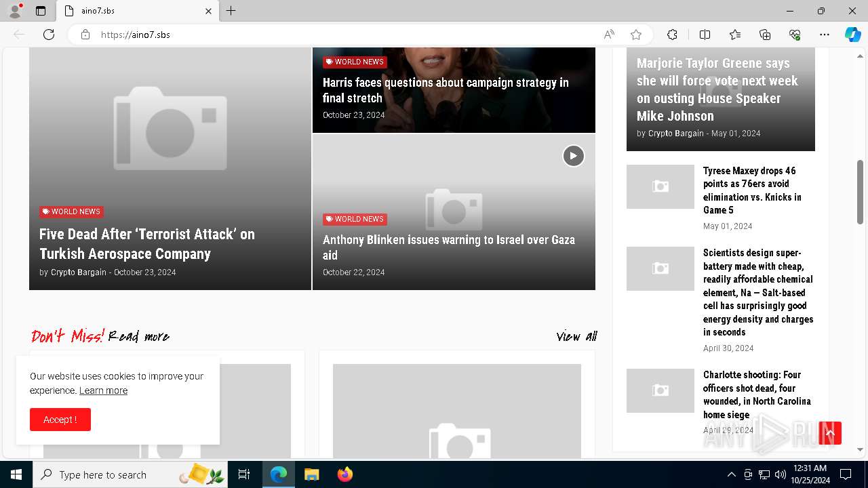This screenshot has width=868, height=488.
Task: Click WORLD NEWS tag on Blinken story
Action: (355, 219)
